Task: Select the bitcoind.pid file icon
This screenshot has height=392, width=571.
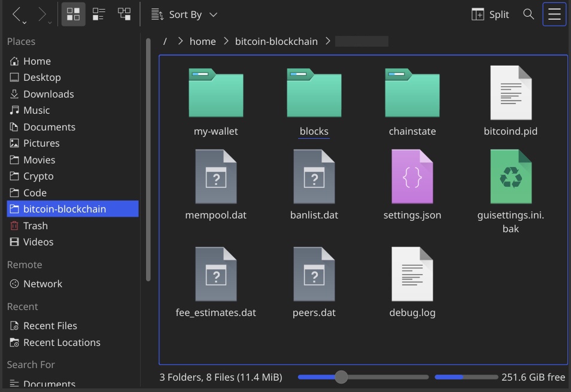Action: [x=511, y=93]
